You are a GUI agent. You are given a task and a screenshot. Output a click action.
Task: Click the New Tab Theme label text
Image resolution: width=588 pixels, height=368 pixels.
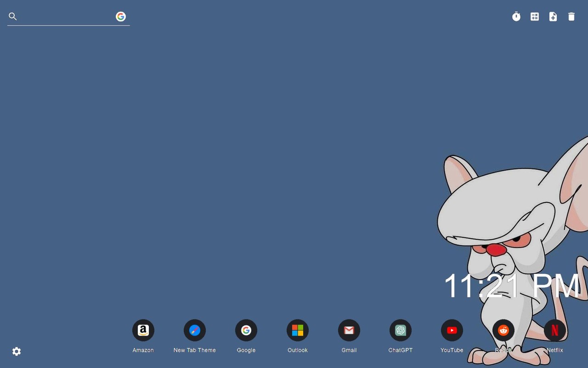pos(195,350)
